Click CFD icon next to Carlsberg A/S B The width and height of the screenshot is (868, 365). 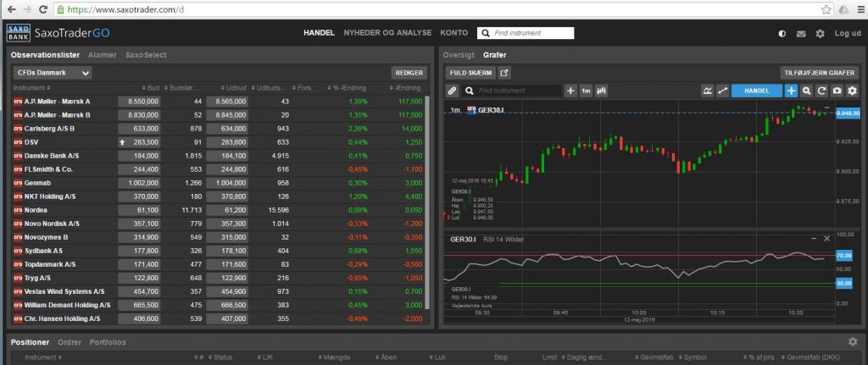pyautogui.click(x=18, y=129)
